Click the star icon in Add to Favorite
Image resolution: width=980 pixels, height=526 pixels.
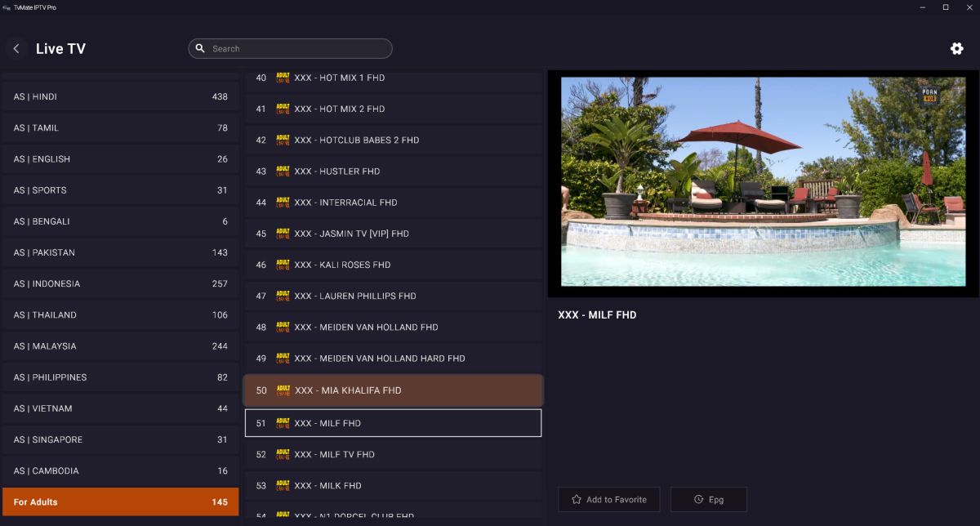[577, 499]
